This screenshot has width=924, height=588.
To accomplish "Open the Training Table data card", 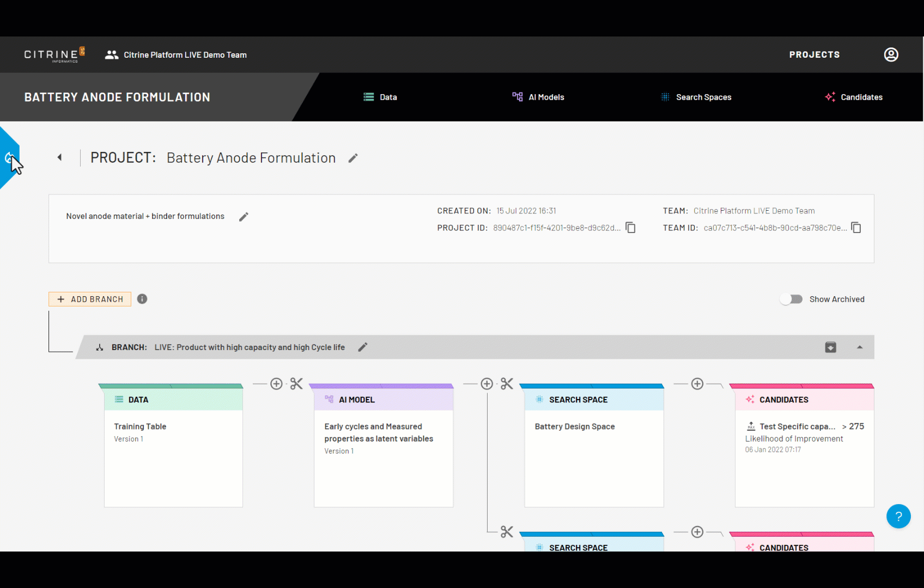I will click(x=173, y=458).
